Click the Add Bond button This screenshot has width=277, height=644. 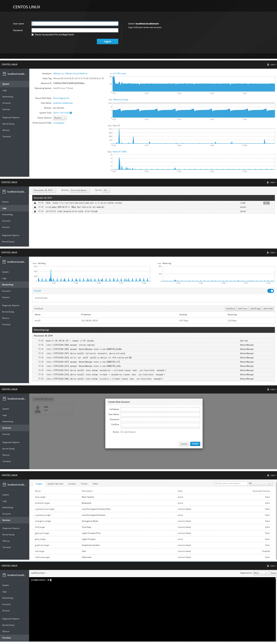pyautogui.click(x=230, y=308)
